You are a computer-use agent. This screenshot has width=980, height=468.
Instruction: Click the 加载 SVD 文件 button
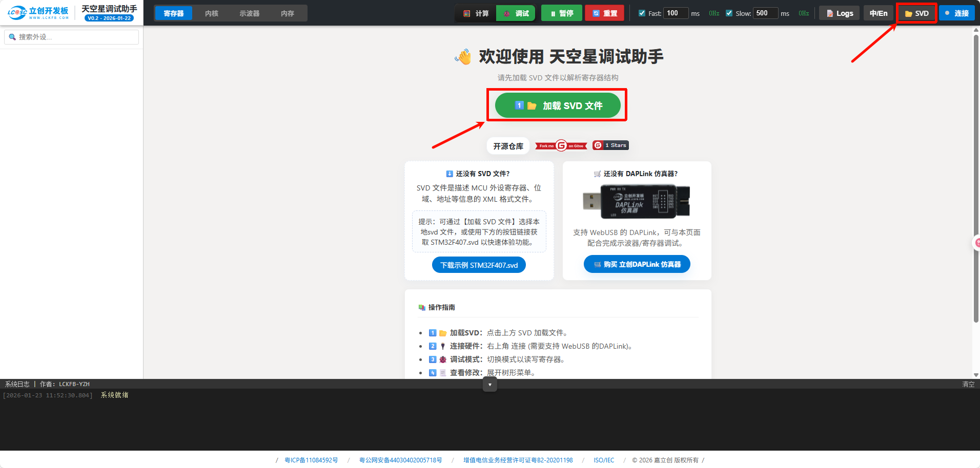557,105
